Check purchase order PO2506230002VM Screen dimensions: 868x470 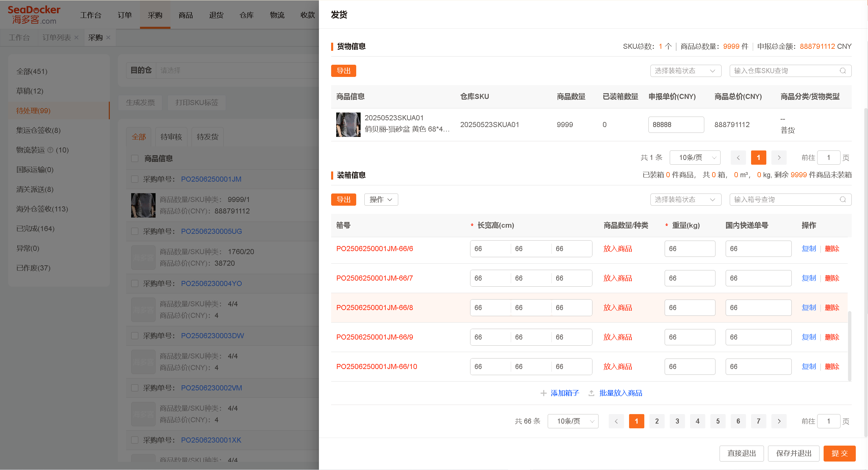tap(135, 388)
